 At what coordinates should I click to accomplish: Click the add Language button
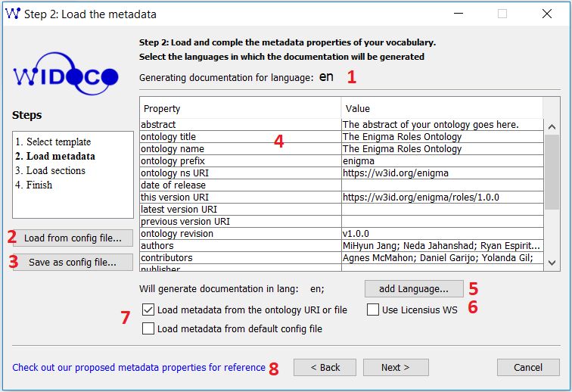414,289
